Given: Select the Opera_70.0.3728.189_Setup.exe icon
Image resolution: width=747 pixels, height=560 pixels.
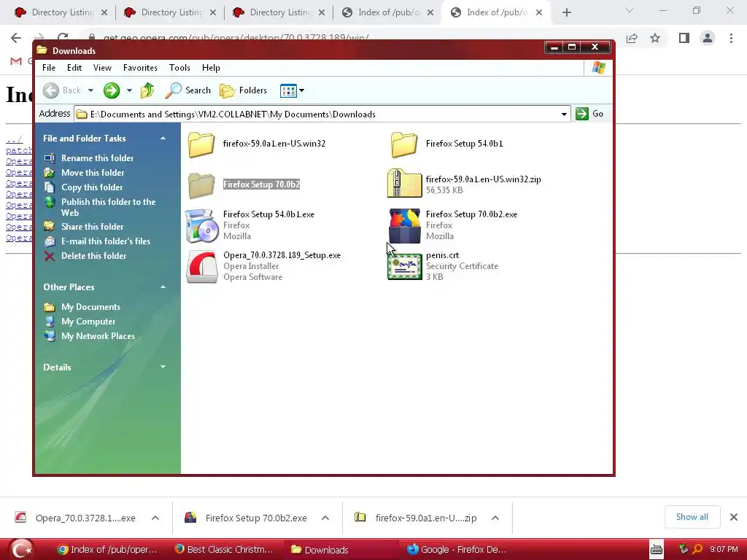Looking at the screenshot, I should [x=201, y=267].
